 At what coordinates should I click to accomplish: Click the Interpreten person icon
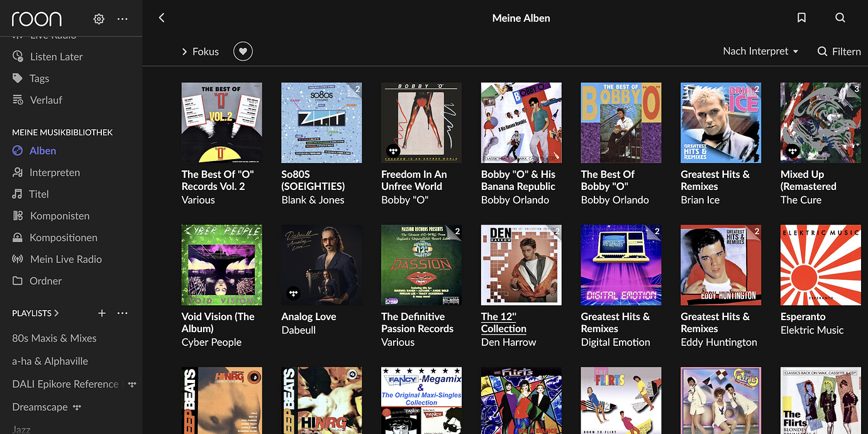click(x=18, y=172)
